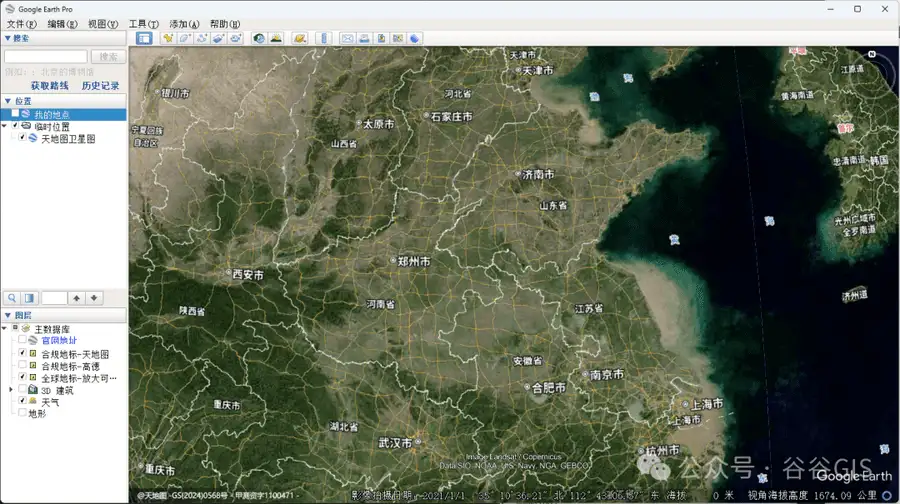The image size is (900, 504).
Task: Click the panel view toggle icon beside magnifier
Action: (29, 298)
